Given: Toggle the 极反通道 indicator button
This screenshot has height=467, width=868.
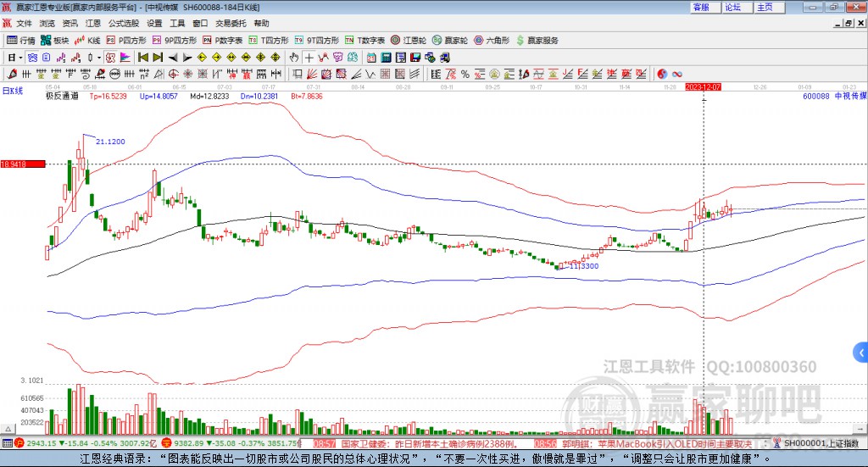Looking at the screenshot, I should click(62, 97).
